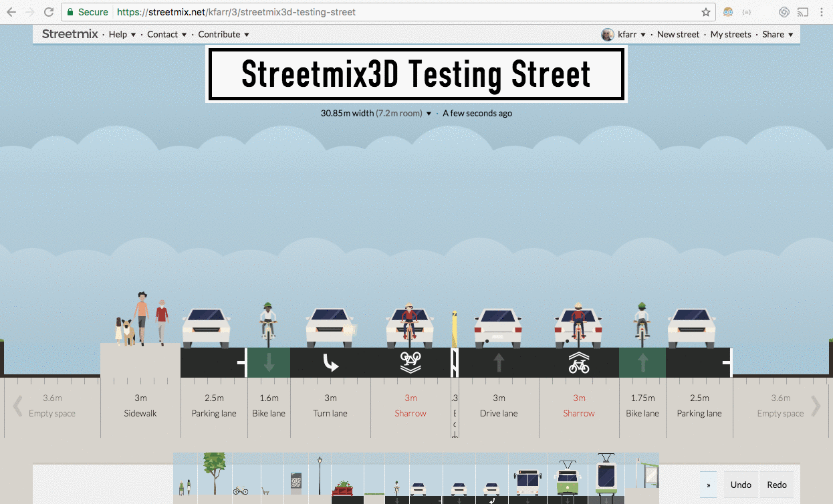This screenshot has width=833, height=504.
Task: Click the Secure padlock site info indicator
Action: [87, 12]
